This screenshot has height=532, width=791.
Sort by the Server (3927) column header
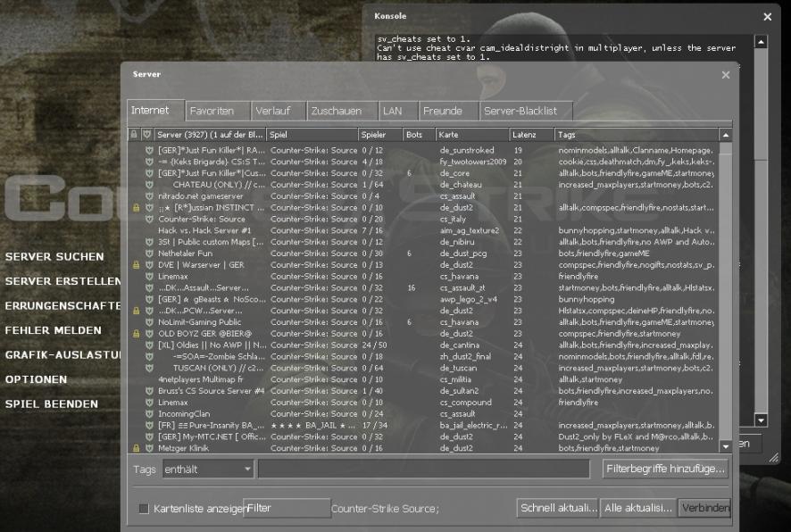click(210, 135)
